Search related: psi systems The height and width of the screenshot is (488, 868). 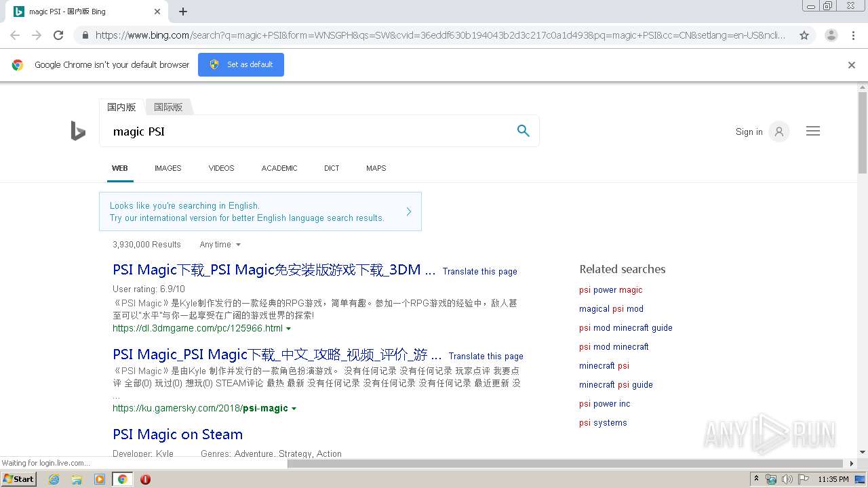tap(603, 422)
